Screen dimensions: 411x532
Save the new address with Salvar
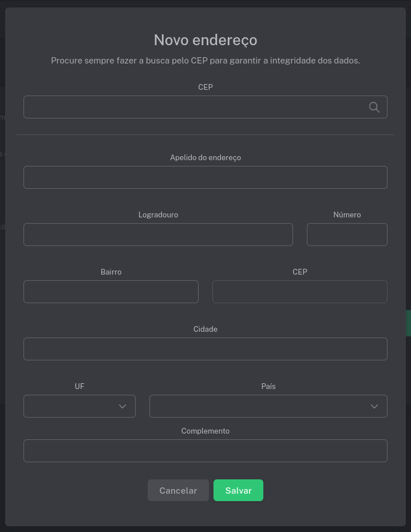pyautogui.click(x=238, y=490)
